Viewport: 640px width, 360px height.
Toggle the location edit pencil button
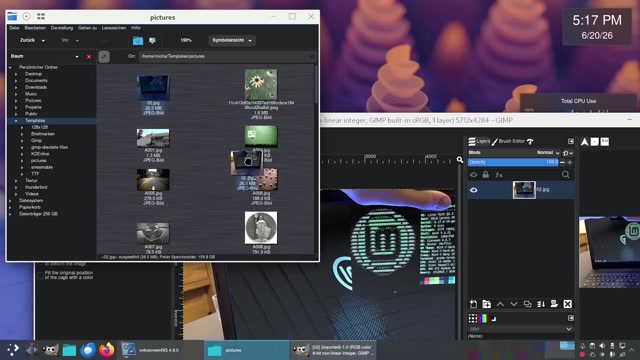coord(104,56)
